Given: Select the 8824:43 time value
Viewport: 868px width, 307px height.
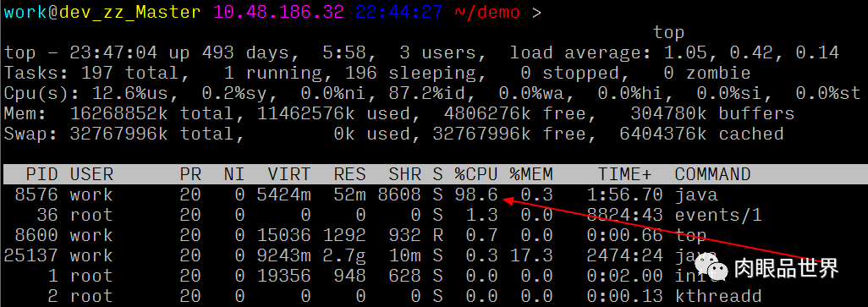Looking at the screenshot, I should click(x=624, y=215).
